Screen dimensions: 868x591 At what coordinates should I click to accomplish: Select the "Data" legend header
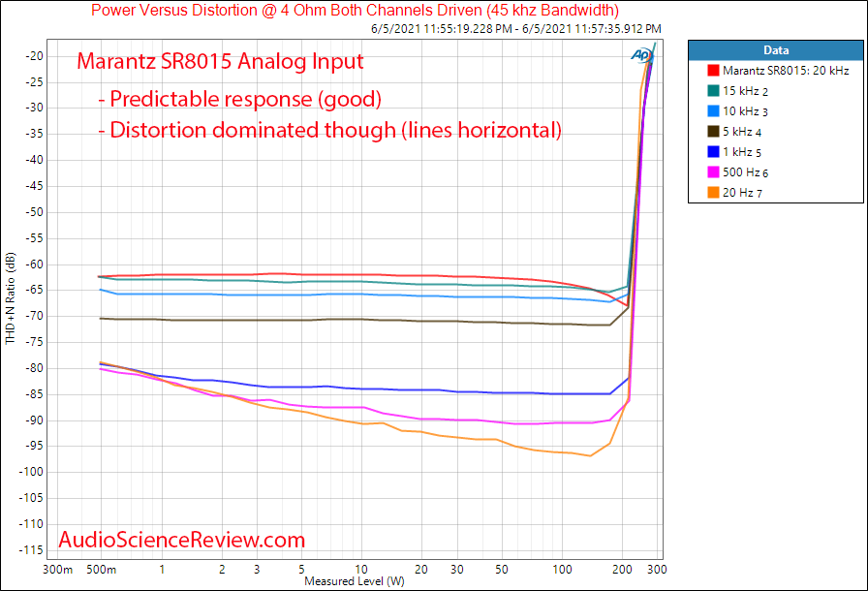tap(776, 50)
